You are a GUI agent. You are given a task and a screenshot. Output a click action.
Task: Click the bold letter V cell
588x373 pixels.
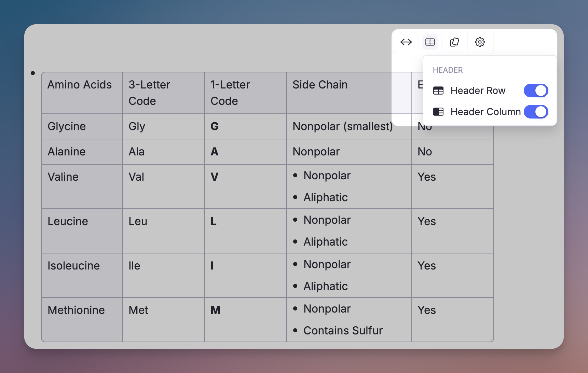215,177
